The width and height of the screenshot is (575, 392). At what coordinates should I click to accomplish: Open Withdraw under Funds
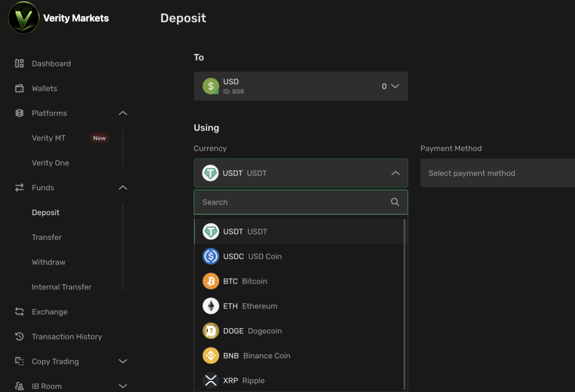49,262
